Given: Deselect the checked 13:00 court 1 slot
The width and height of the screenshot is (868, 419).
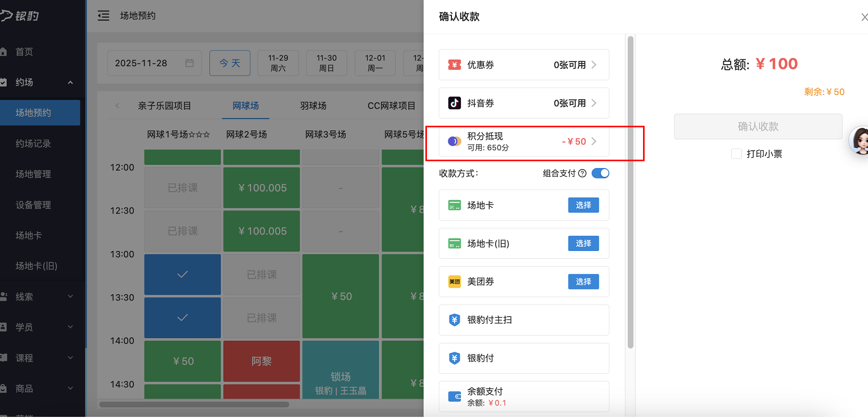Looking at the screenshot, I should coord(183,274).
